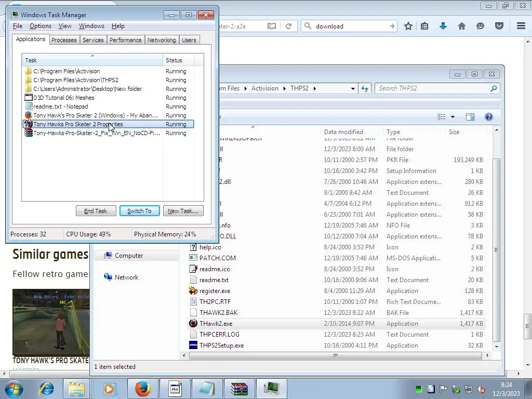Switch to Processes tab
The image size is (532, 399).
click(x=64, y=40)
